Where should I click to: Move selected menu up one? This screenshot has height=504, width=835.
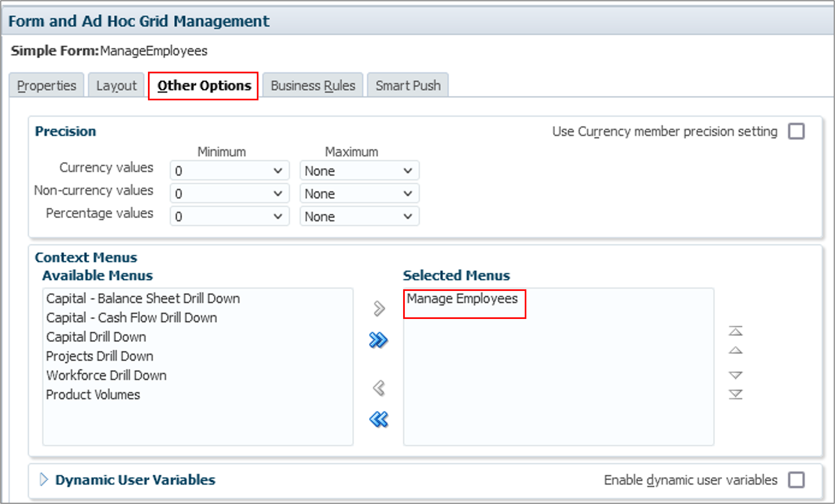click(x=735, y=350)
